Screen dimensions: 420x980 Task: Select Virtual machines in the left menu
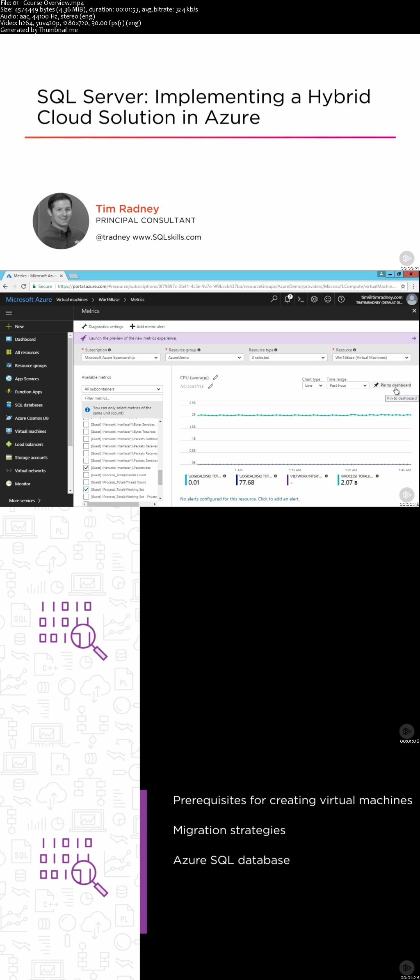[30, 431]
